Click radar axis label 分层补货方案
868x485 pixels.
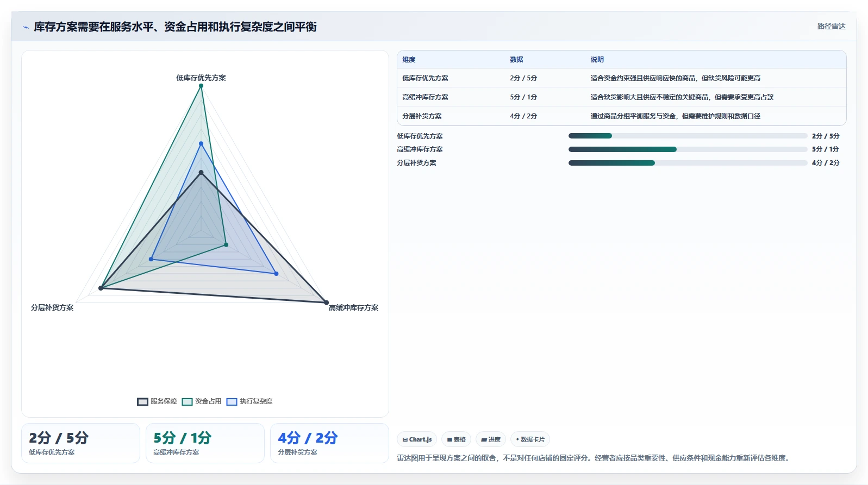[x=52, y=307]
